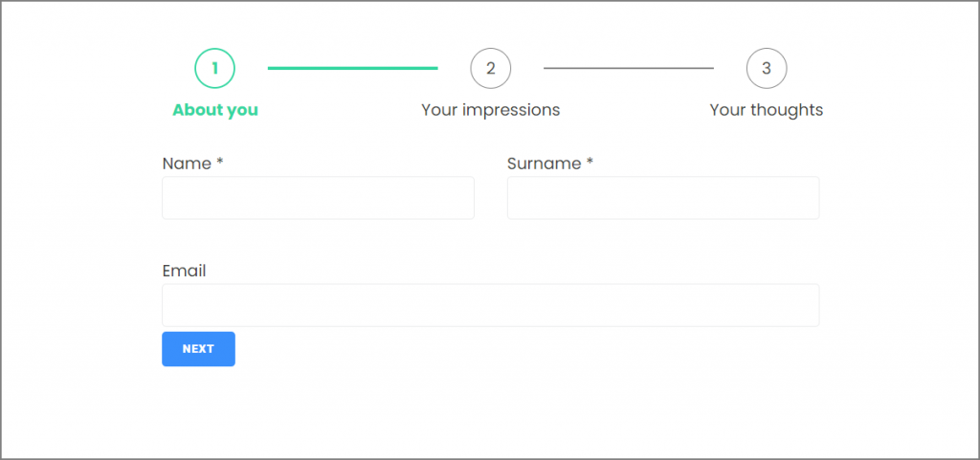Click the Name field label
This screenshot has height=460, width=980.
point(187,164)
